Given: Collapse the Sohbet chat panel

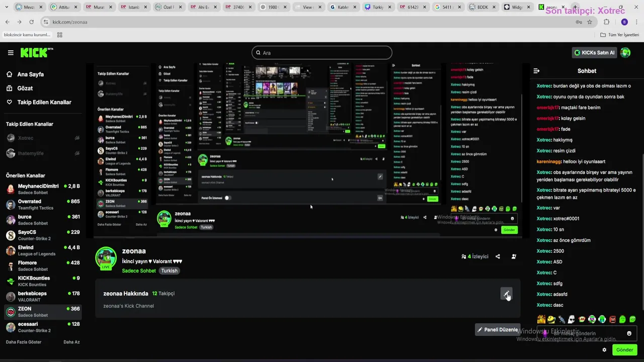Looking at the screenshot, I should tap(536, 71).
